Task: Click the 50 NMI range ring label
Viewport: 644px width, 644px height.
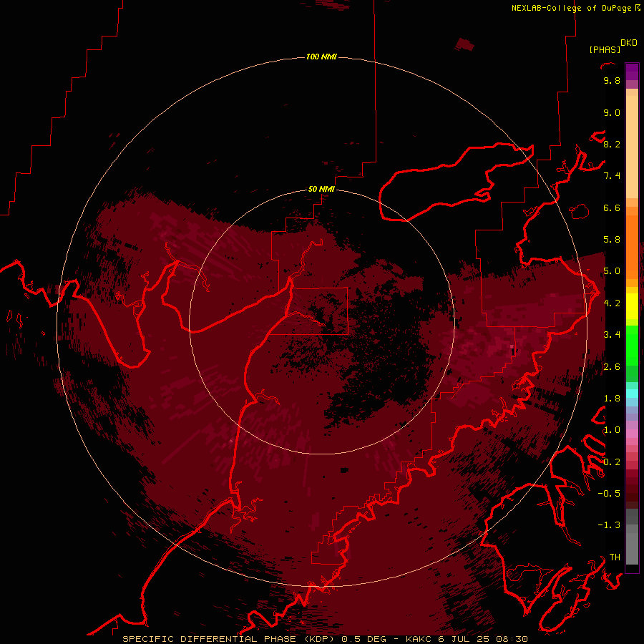Action: click(321, 189)
